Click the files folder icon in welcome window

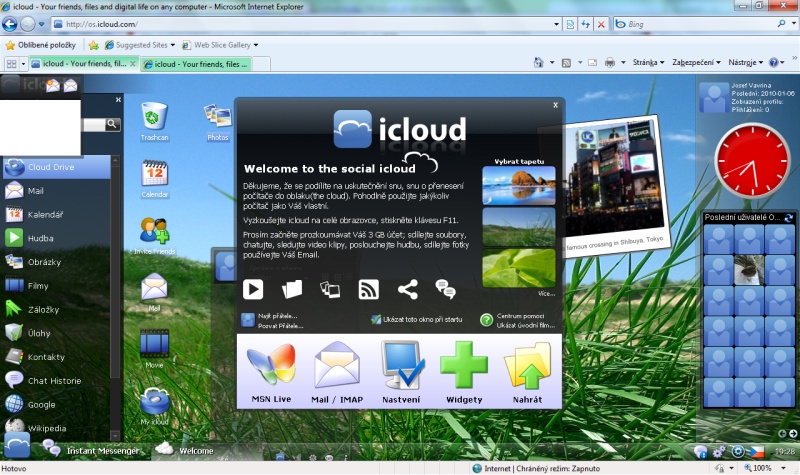[x=292, y=289]
